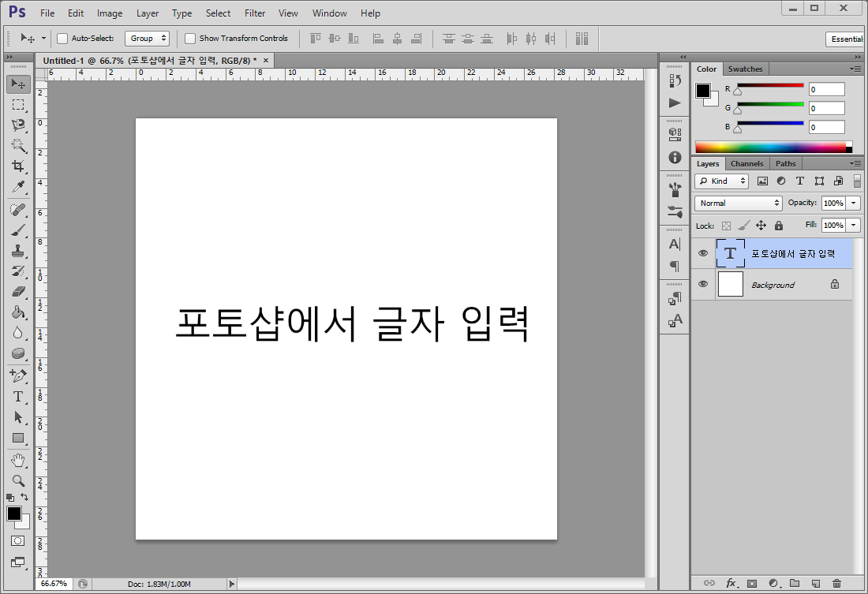Image resolution: width=868 pixels, height=594 pixels.
Task: Open the File menu
Action: (x=47, y=13)
